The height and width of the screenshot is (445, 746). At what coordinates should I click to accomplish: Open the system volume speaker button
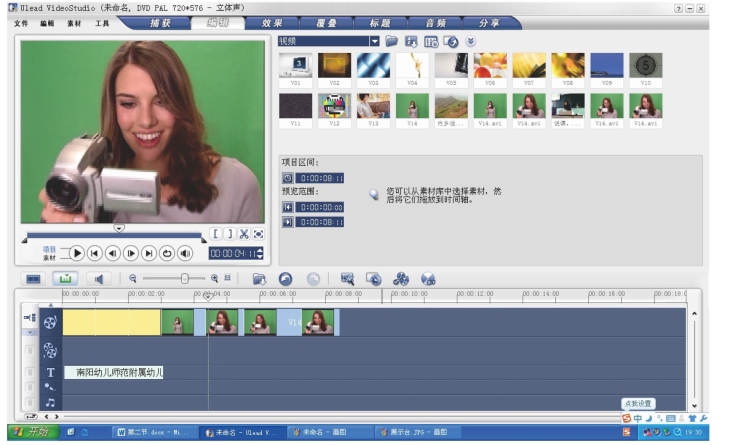click(185, 253)
